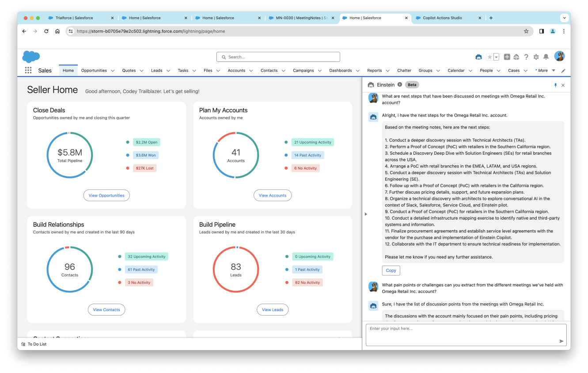588x373 pixels.
Task: Expand the Opportunities tab dropdown chevron
Action: 113,71
